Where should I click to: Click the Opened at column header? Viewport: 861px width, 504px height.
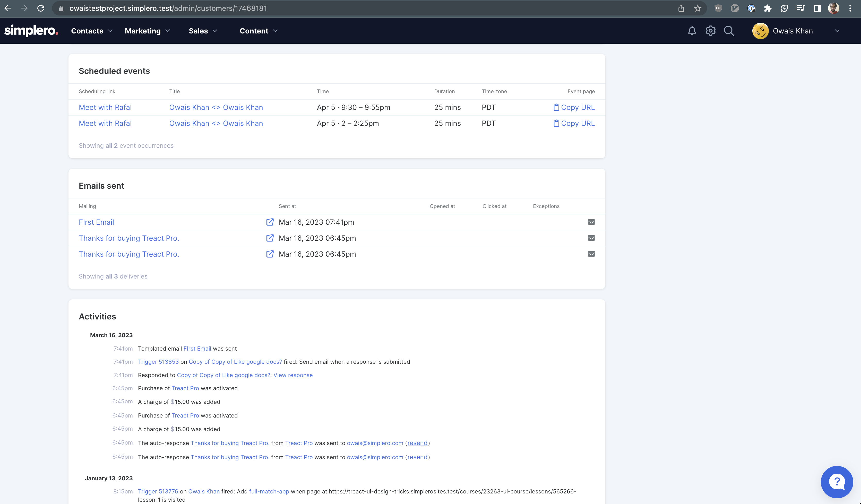[442, 206]
